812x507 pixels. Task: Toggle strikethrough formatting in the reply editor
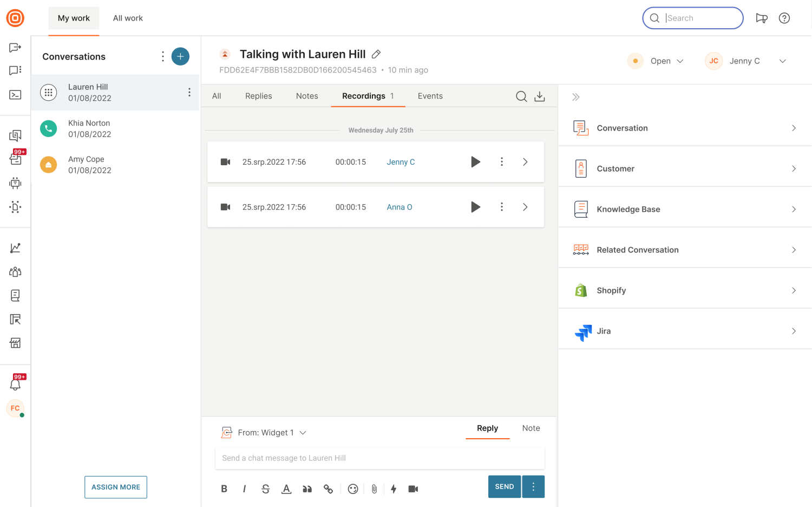[265, 489]
